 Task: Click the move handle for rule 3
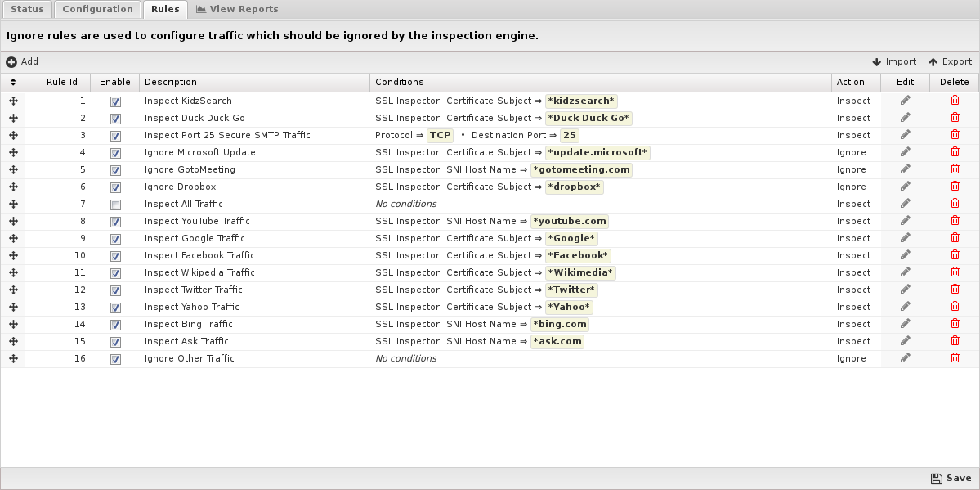click(x=13, y=135)
